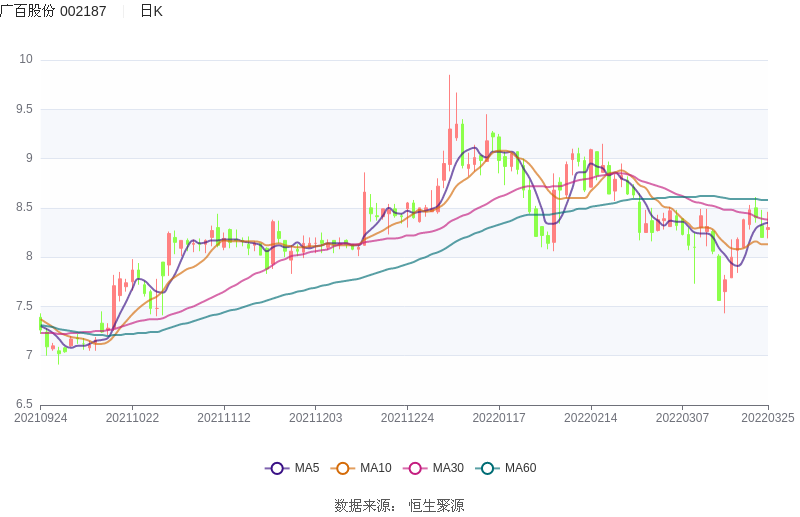
Task: Select the 日K chart tab
Action: [x=151, y=11]
